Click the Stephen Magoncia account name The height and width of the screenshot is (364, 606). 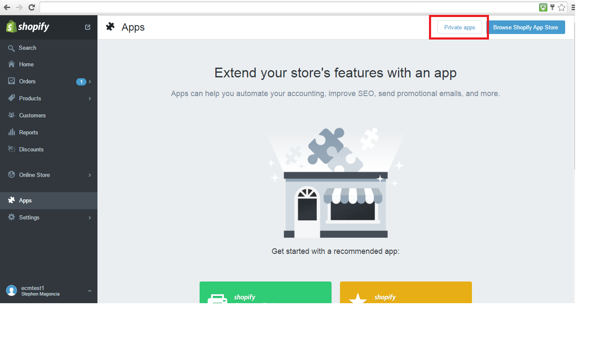coord(40,294)
